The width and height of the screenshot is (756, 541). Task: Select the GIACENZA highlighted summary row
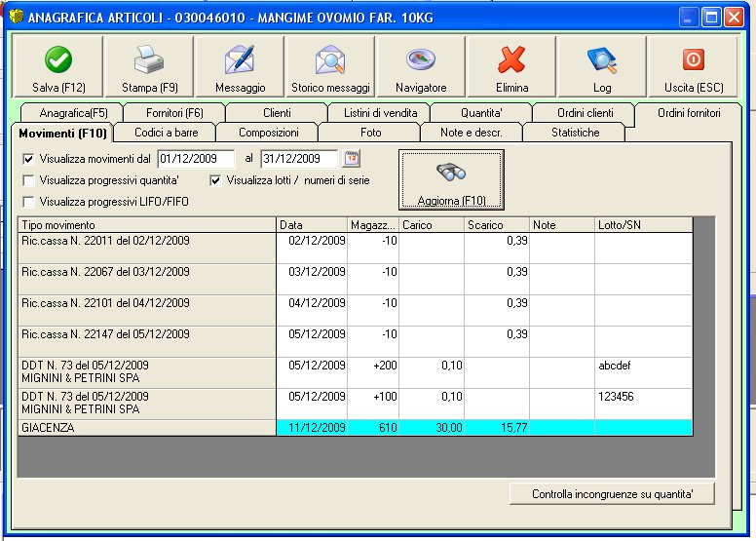(x=146, y=427)
